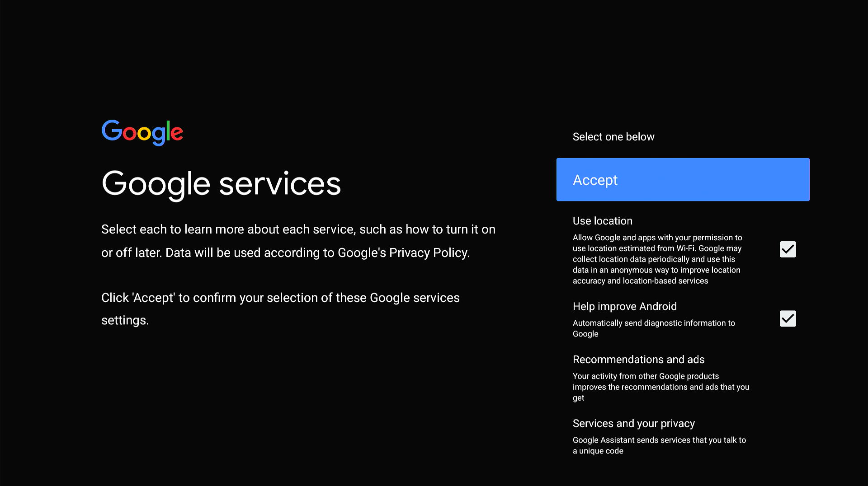Image resolution: width=868 pixels, height=486 pixels.
Task: Click 'Automatically send diagnostic information' text
Action: [654, 328]
